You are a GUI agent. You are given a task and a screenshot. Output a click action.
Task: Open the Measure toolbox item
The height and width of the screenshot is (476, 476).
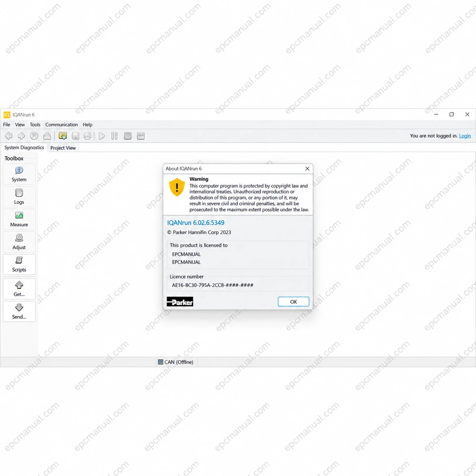[x=19, y=219]
